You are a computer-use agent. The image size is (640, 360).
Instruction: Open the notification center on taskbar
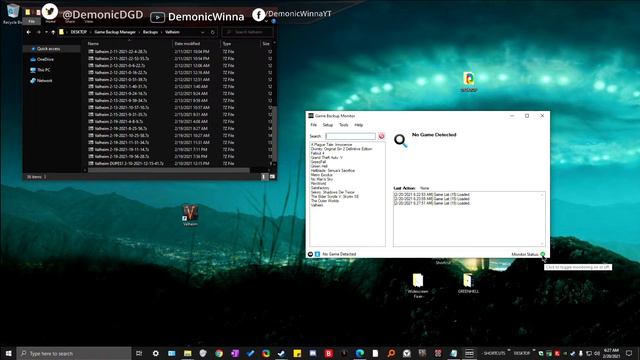[x=629, y=353]
